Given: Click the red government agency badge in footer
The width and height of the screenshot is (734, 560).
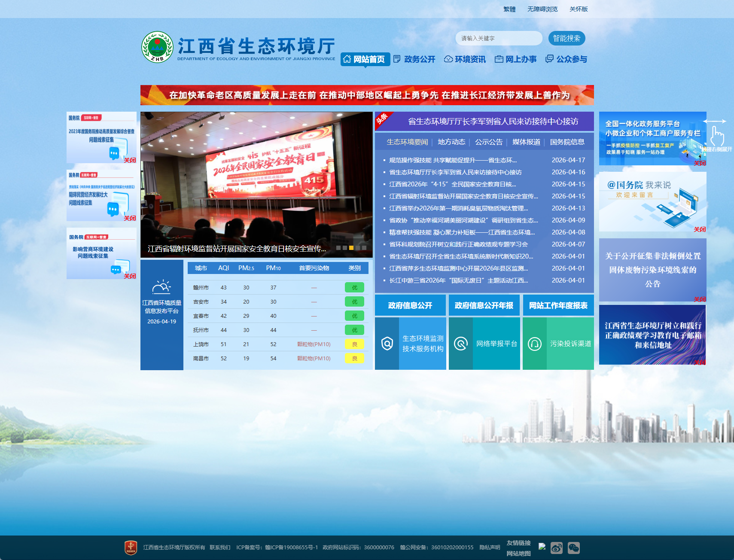Looking at the screenshot, I should [x=131, y=548].
